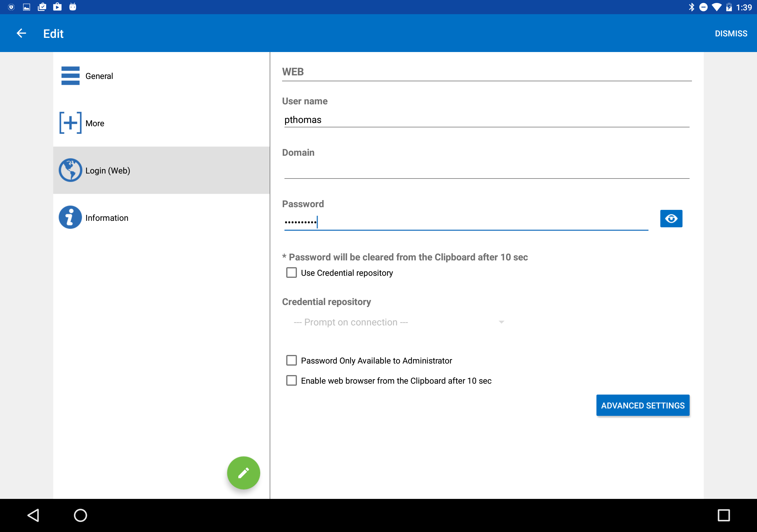Tap the Play Store notification icon
Image resolution: width=757 pixels, height=532 pixels.
pos(57,7)
